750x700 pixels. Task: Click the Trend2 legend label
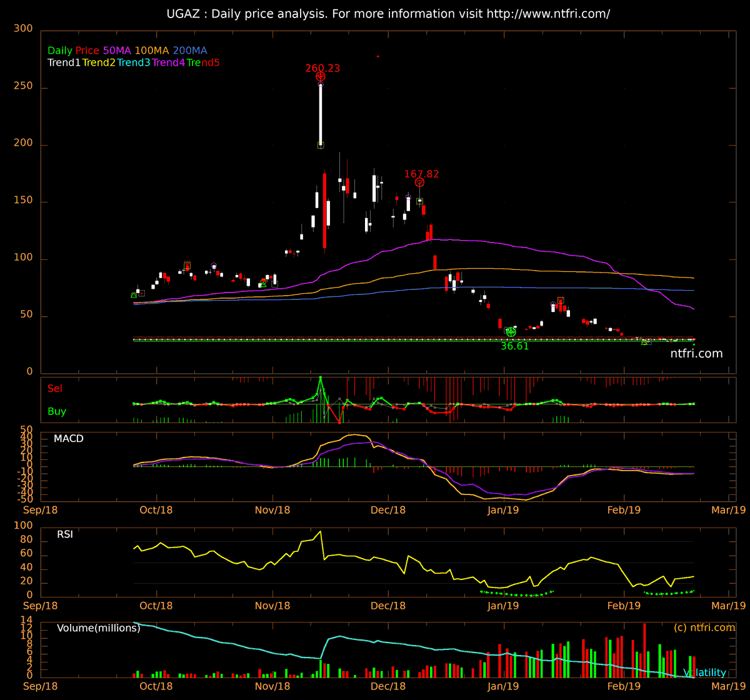tap(99, 62)
